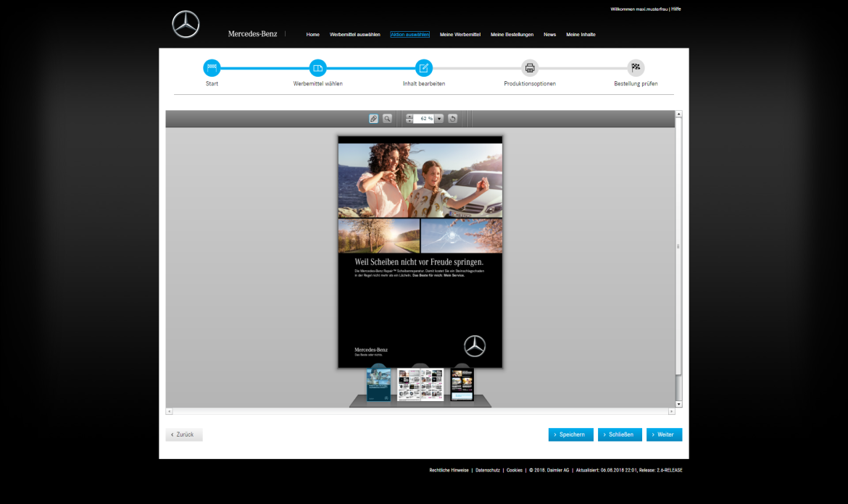Open Datenschutz footer link
The height and width of the screenshot is (504, 848).
point(487,471)
